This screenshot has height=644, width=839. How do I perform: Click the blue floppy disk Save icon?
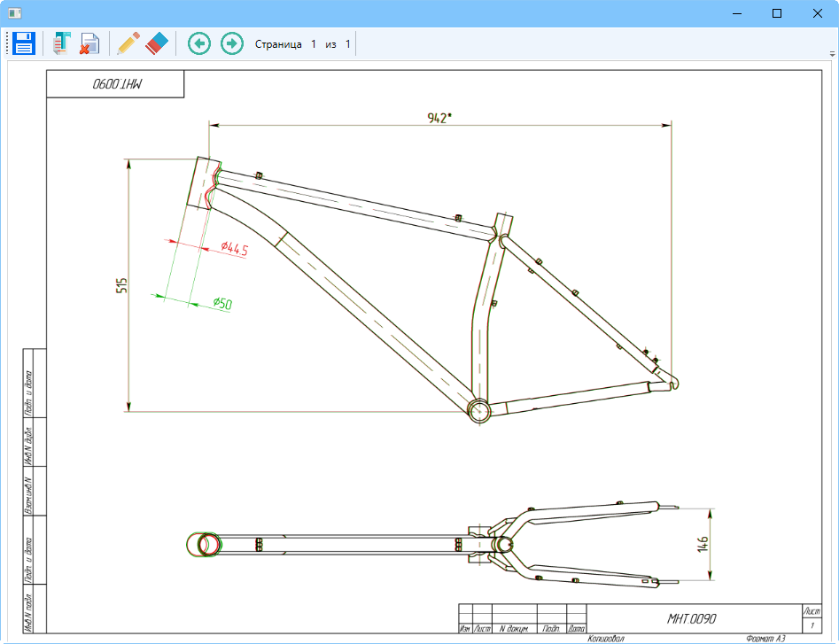pyautogui.click(x=24, y=43)
